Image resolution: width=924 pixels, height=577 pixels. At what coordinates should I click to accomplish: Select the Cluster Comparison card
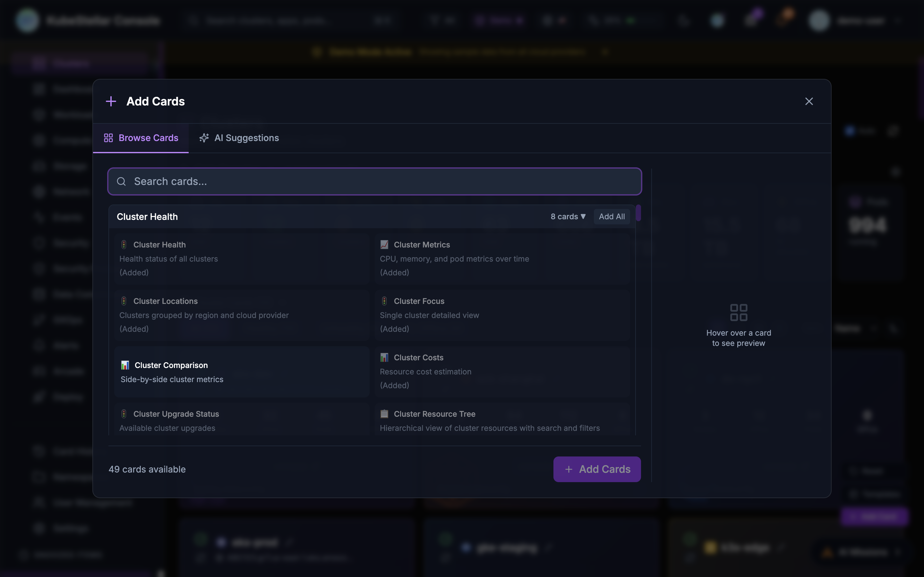pyautogui.click(x=241, y=372)
